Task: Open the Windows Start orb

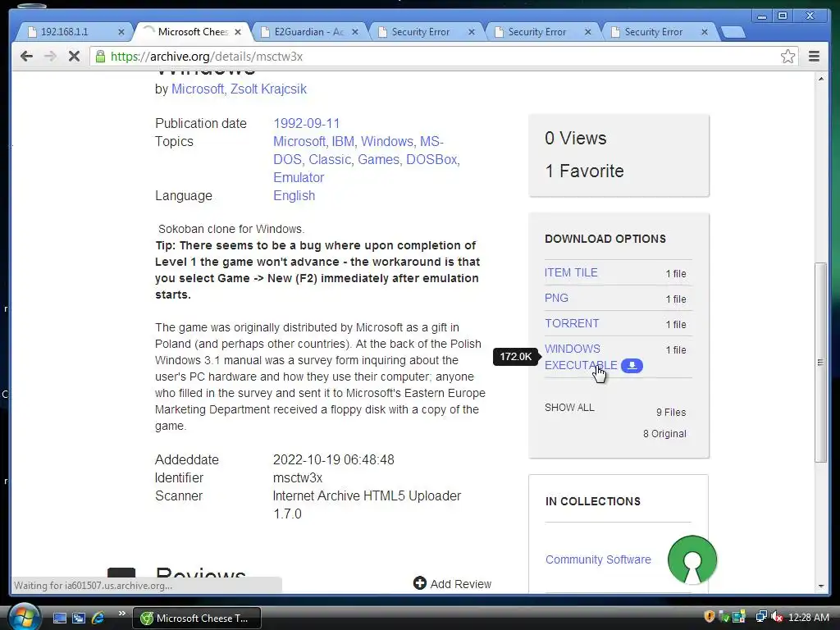Action: click(24, 617)
